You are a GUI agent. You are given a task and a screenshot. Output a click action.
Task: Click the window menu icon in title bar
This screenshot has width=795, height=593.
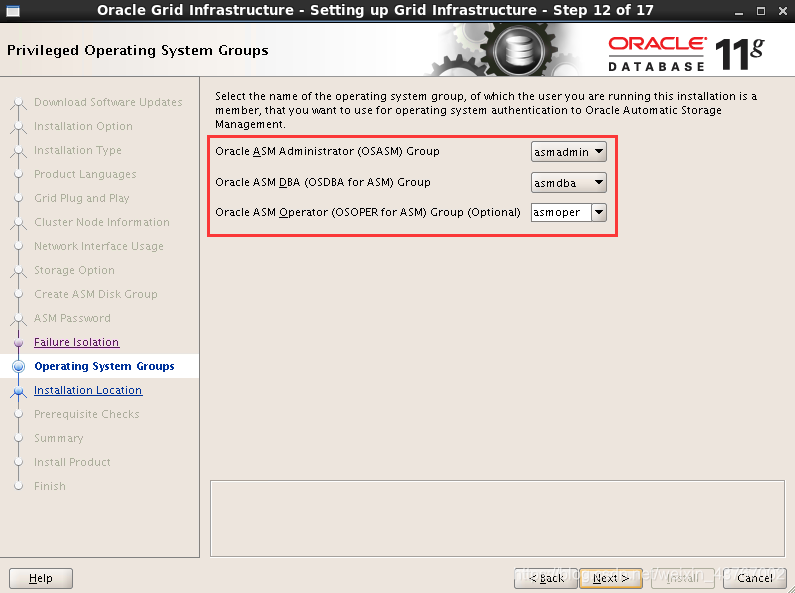coord(13,11)
